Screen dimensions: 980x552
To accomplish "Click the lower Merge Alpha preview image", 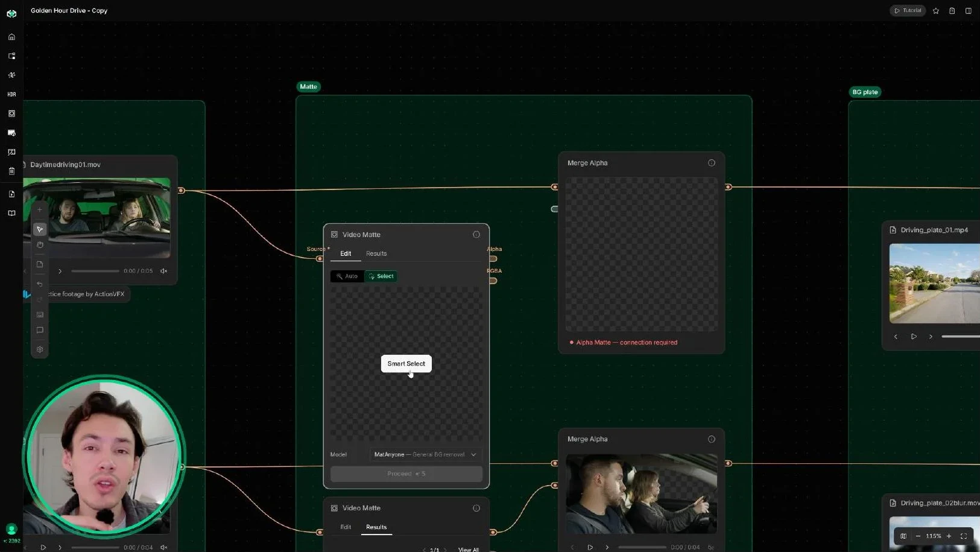I will [642, 493].
